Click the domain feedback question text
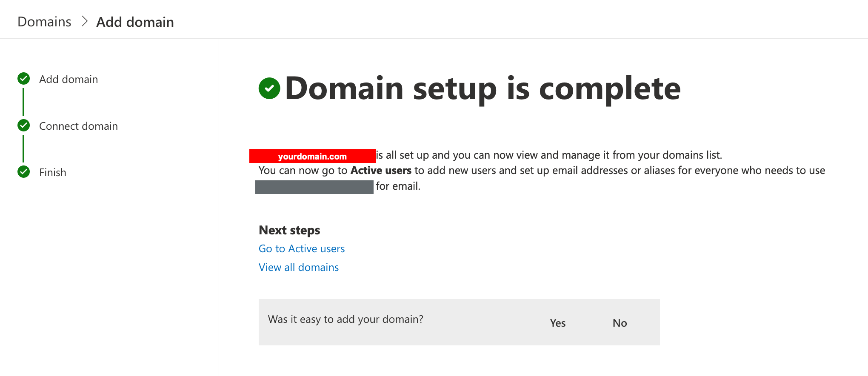 tap(345, 319)
